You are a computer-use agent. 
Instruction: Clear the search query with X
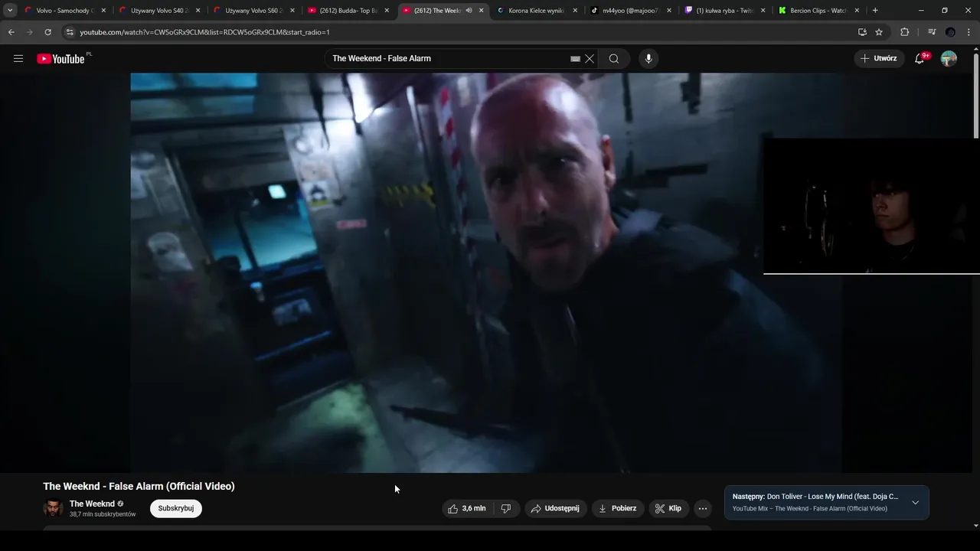[x=590, y=59]
